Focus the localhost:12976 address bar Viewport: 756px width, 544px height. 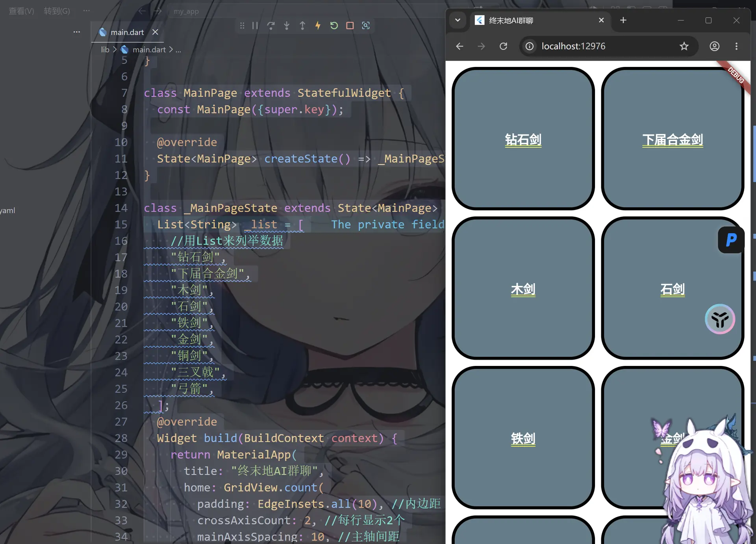pos(608,46)
